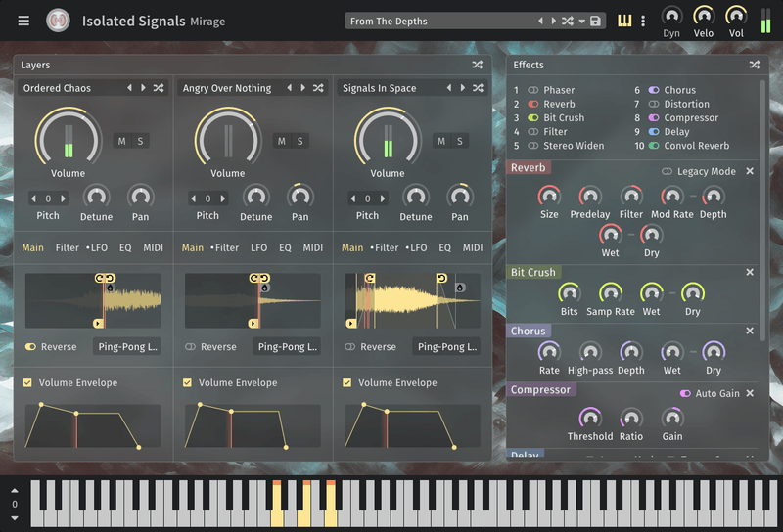The image size is (783, 532).
Task: Randomize all layers with Layers shuffle icon
Action: 478,65
